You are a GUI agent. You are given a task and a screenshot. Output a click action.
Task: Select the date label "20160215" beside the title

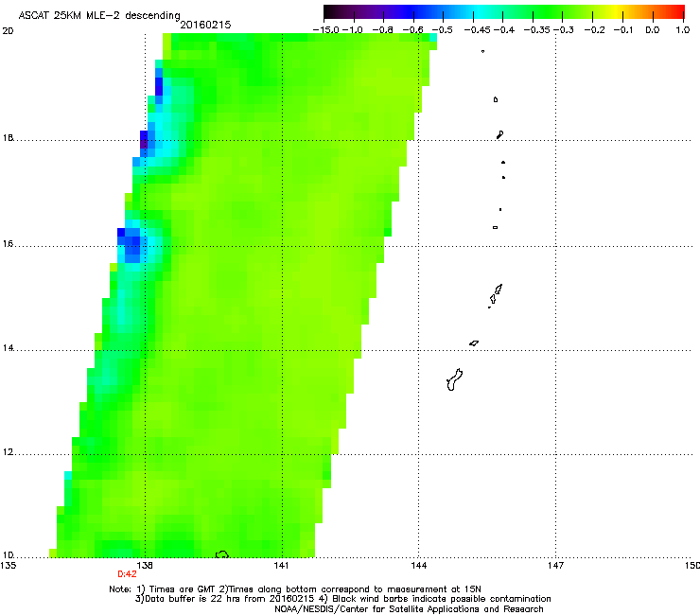(x=205, y=25)
